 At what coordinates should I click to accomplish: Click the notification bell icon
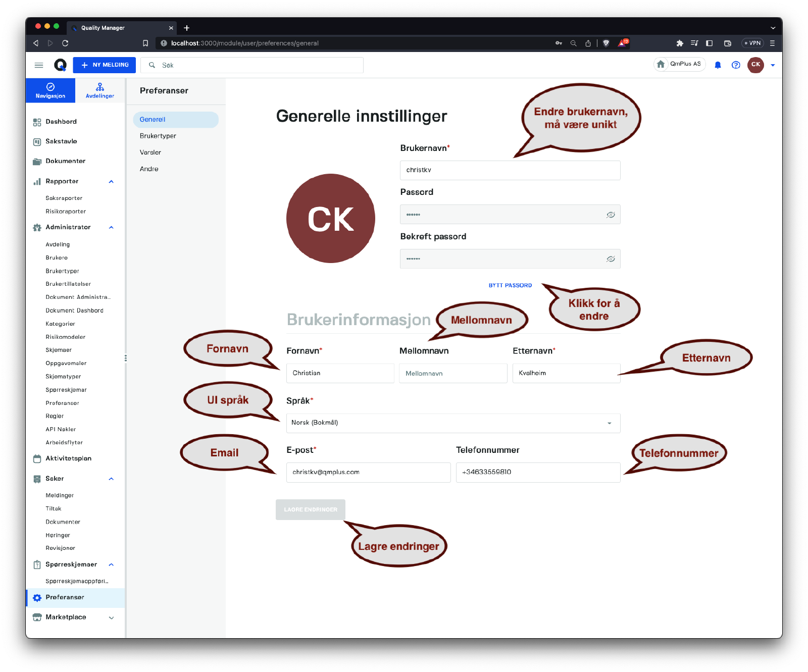coord(718,65)
